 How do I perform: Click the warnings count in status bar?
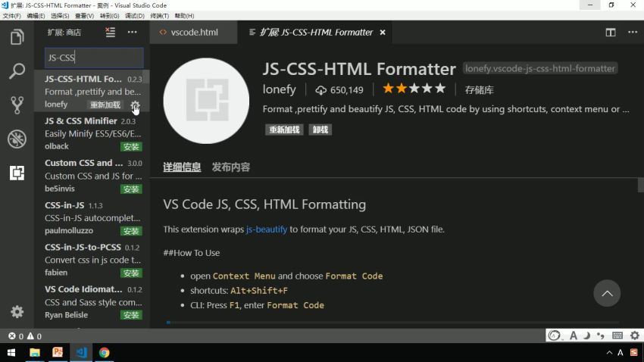(x=34, y=336)
